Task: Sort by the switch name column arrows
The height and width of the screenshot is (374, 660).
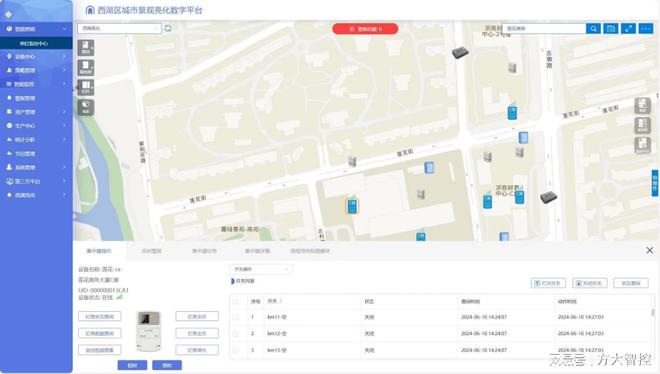Action: (x=281, y=301)
